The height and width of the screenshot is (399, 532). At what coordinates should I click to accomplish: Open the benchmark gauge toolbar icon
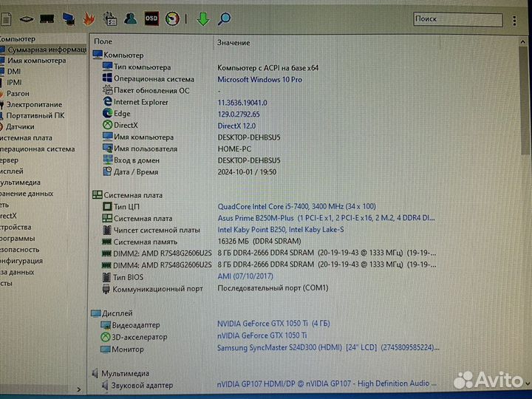coord(172,18)
